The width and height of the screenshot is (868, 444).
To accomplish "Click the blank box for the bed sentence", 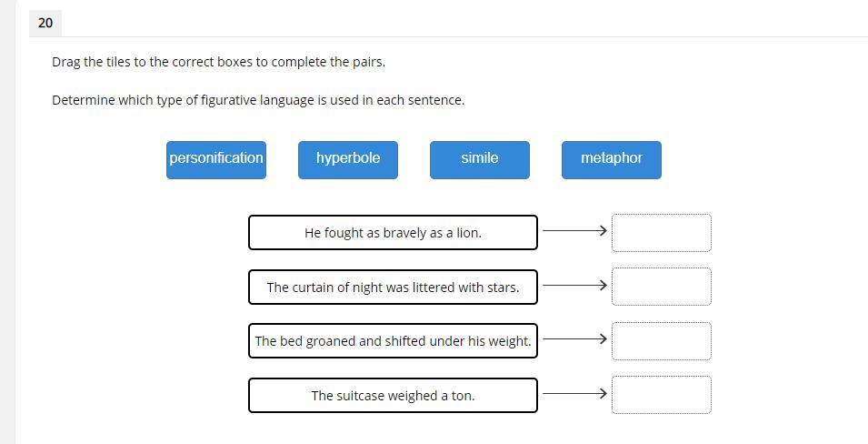I will pos(662,341).
